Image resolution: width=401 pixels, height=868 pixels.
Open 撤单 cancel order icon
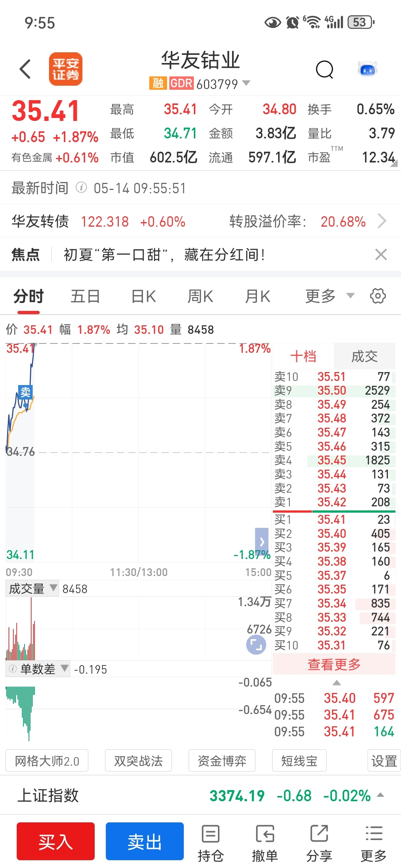tap(265, 843)
